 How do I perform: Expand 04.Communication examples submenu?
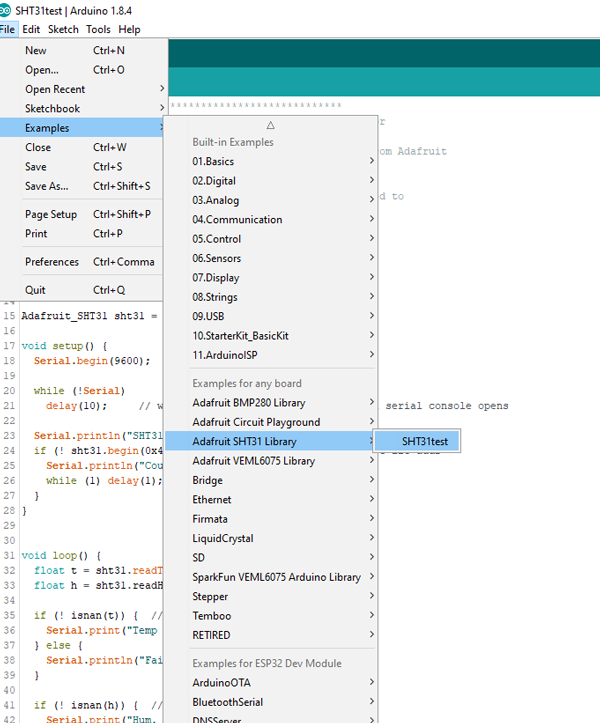click(271, 219)
